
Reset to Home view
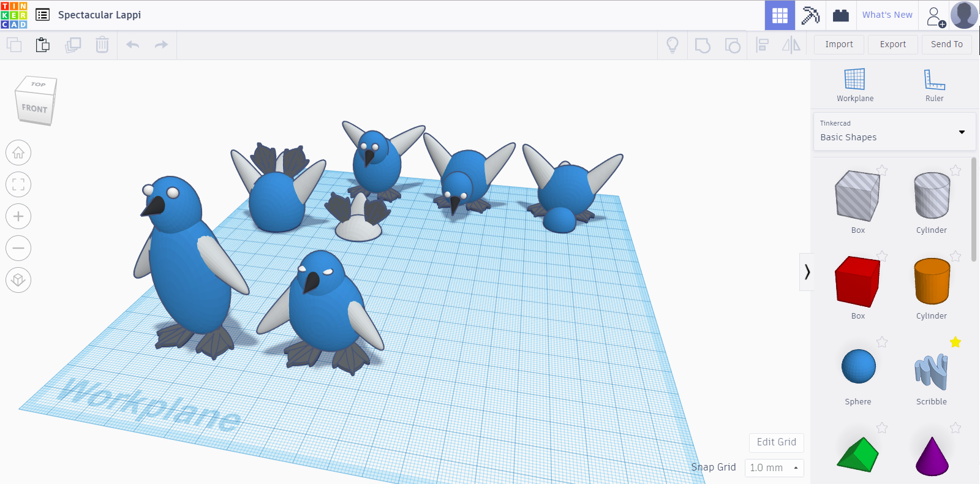coord(18,153)
